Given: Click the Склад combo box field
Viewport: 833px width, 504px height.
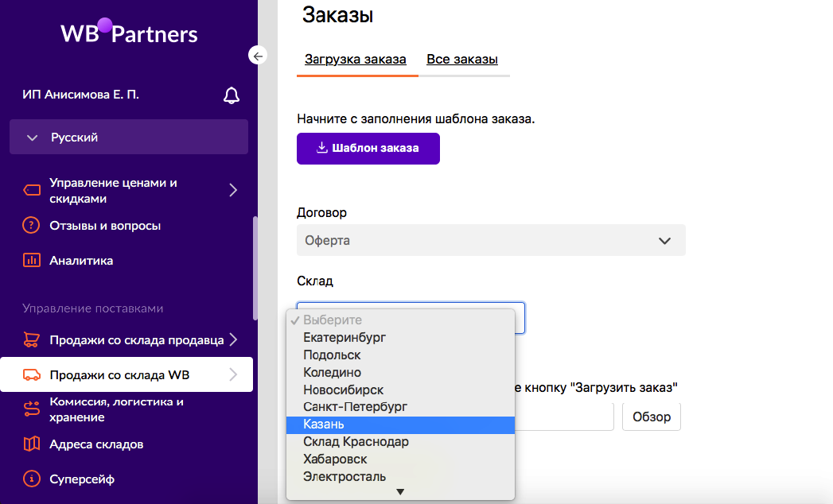Looking at the screenshot, I should (411, 318).
